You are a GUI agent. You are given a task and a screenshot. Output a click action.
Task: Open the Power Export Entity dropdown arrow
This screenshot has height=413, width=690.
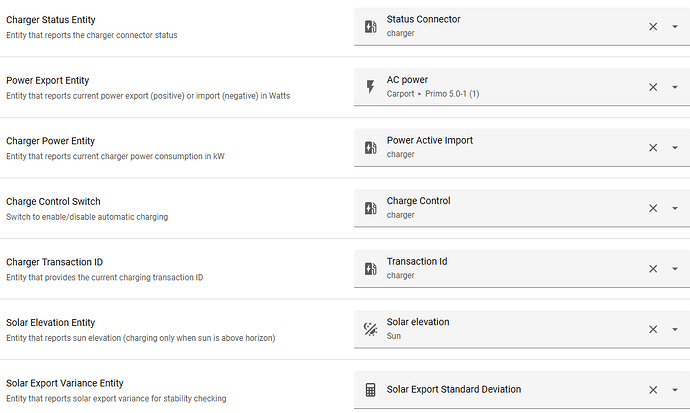pos(675,87)
